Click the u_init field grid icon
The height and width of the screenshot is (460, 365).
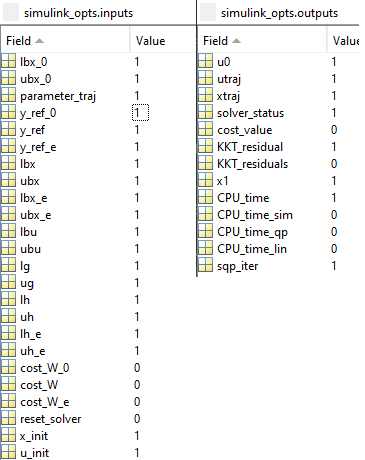click(8, 453)
